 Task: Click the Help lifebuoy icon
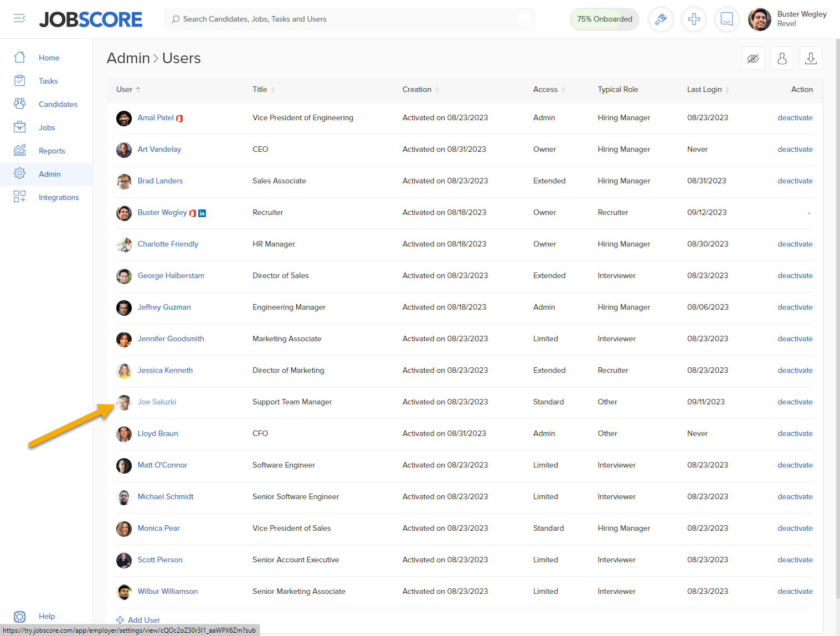(x=19, y=617)
